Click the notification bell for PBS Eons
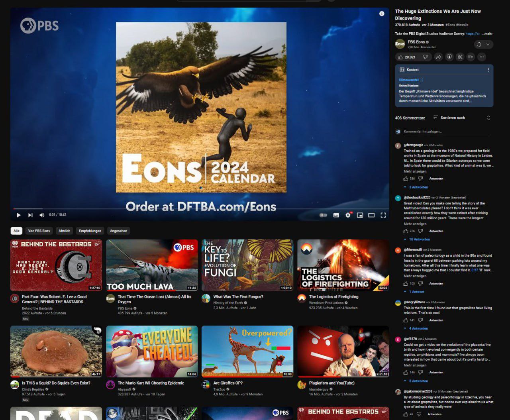The height and width of the screenshot is (420, 510). [479, 44]
